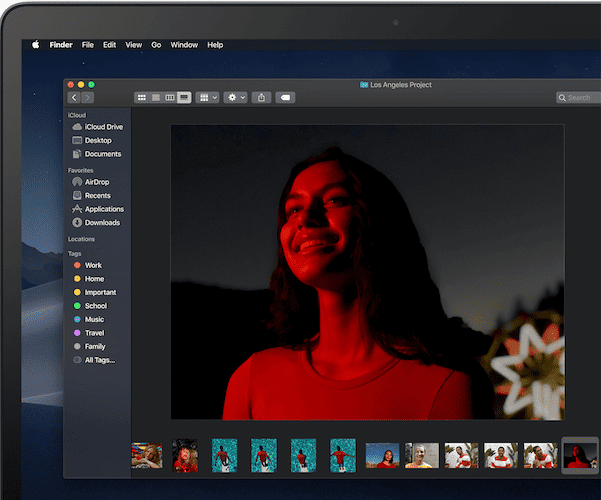The height and width of the screenshot is (500, 601).
Task: Open the group-by arrangement dropdown
Action: point(208,97)
